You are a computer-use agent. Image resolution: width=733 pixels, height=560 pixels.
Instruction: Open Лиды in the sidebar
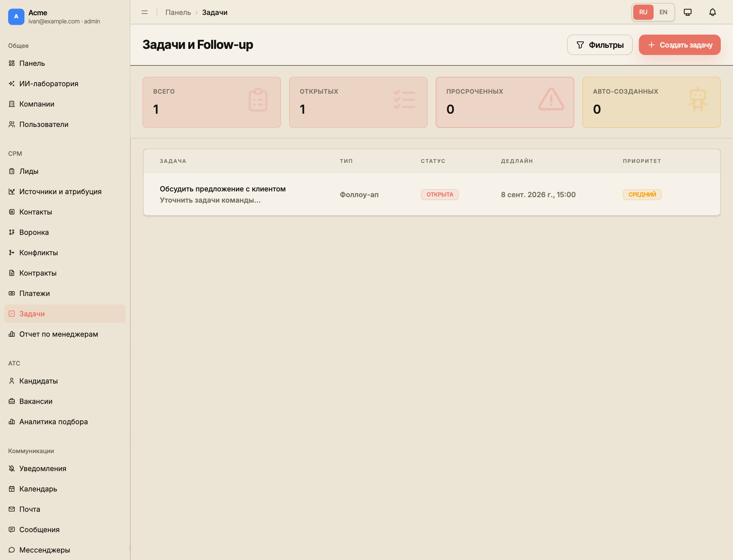(x=65, y=171)
